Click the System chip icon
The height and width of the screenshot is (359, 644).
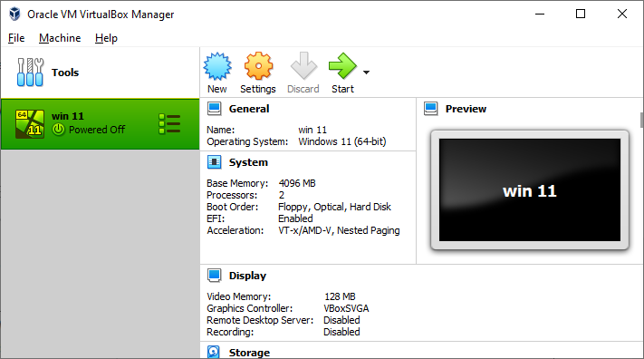pos(214,162)
